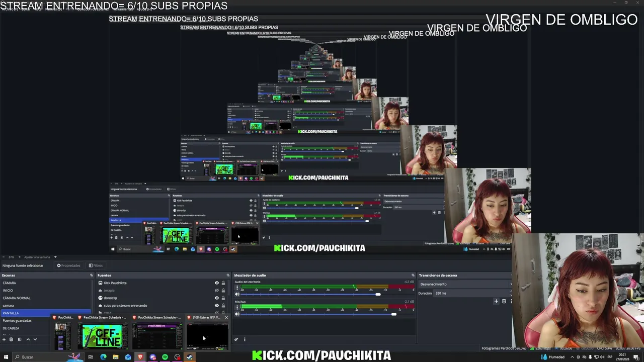The height and width of the screenshot is (362, 644).
Task: Open Audio del escritorio options menu
Action: [x=237, y=288]
